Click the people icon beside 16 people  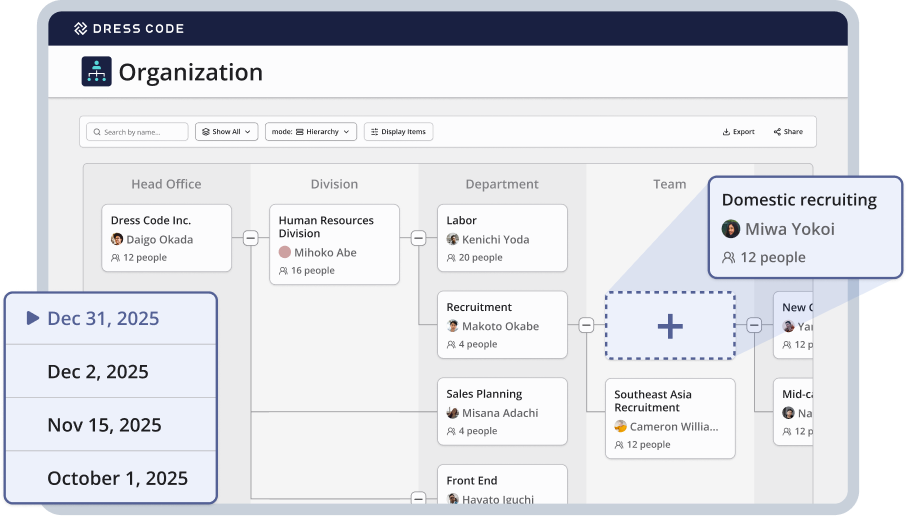click(283, 271)
